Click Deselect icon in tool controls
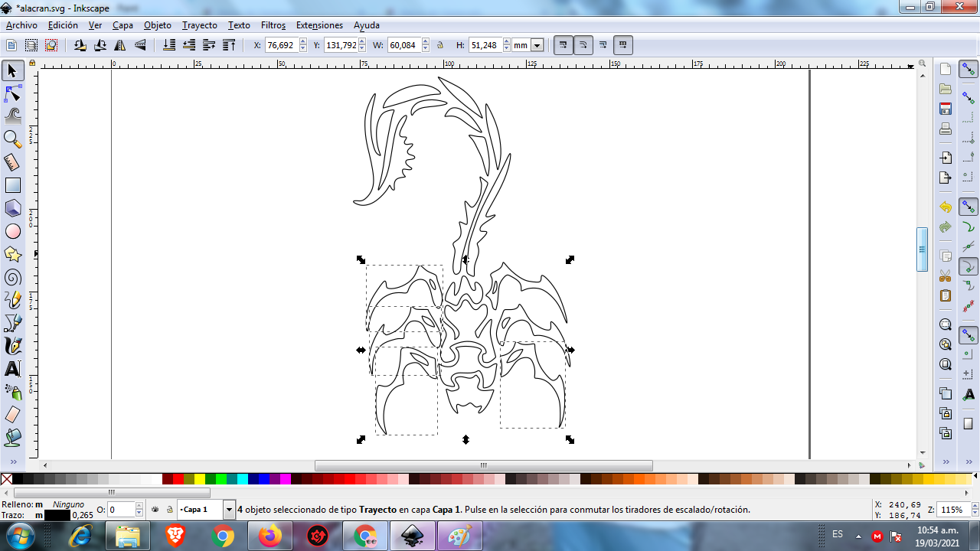Screen dimensions: 980x551 [x=51, y=45]
